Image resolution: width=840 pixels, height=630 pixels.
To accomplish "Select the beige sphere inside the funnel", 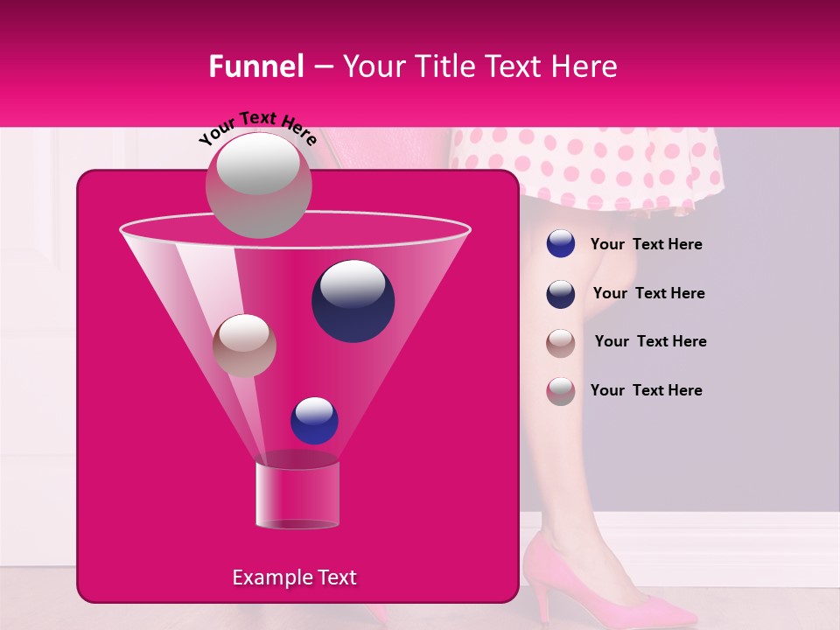I will tap(244, 345).
